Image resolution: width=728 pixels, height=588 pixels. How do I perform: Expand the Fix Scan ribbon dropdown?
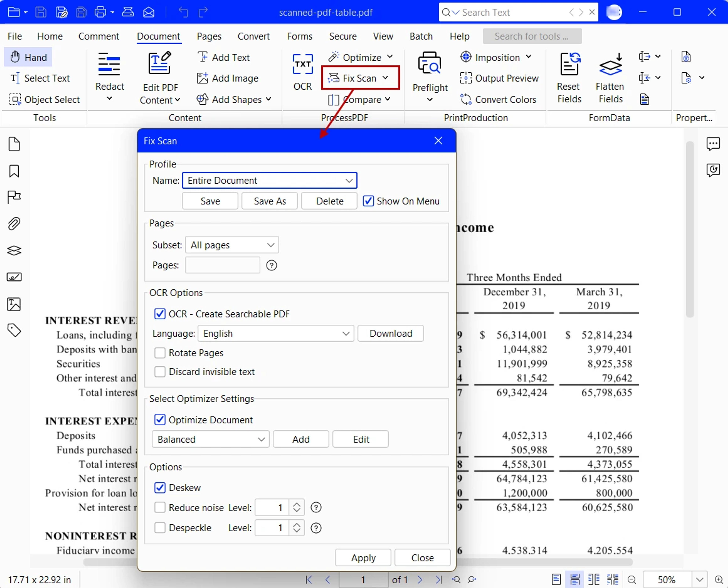tap(385, 78)
